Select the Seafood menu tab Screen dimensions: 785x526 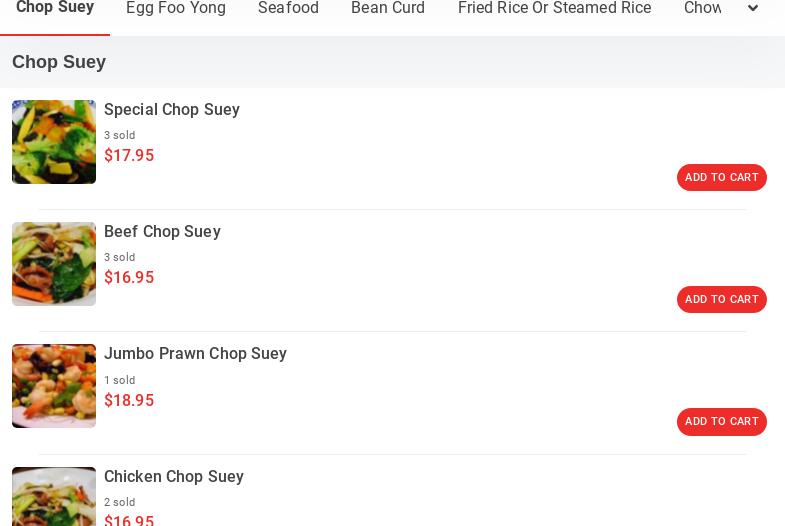(288, 9)
